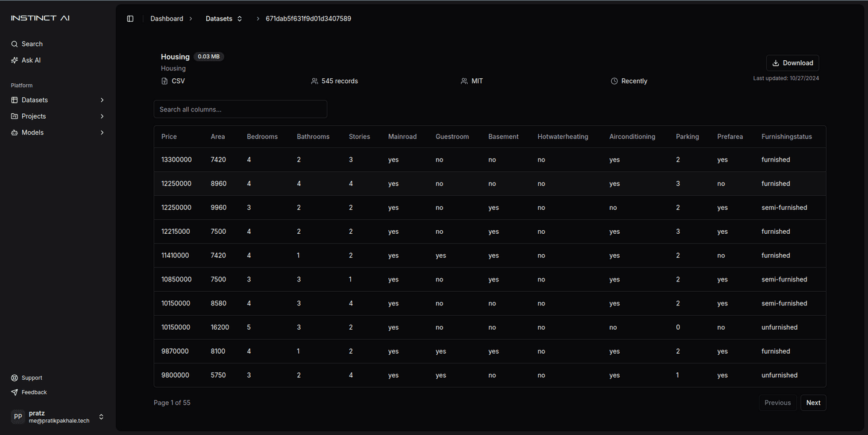Click the Previous page button
The width and height of the screenshot is (868, 435).
[778, 402]
